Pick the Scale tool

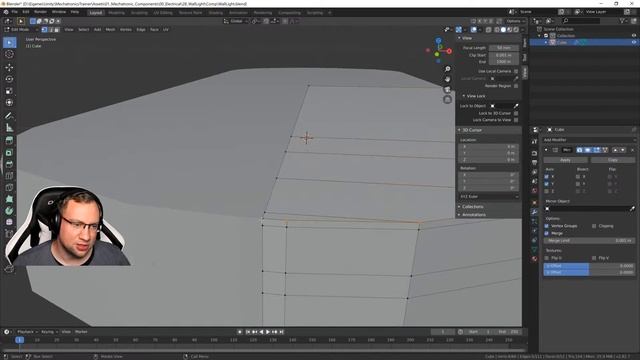(9, 91)
